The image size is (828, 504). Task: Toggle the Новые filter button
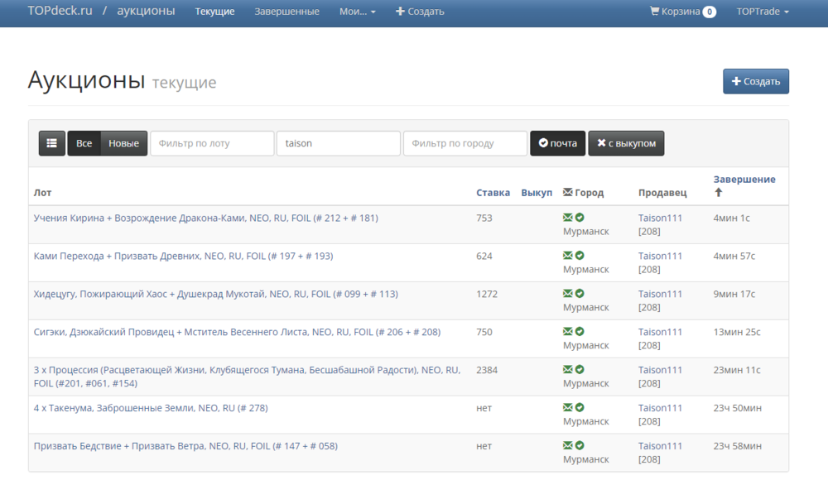(123, 143)
